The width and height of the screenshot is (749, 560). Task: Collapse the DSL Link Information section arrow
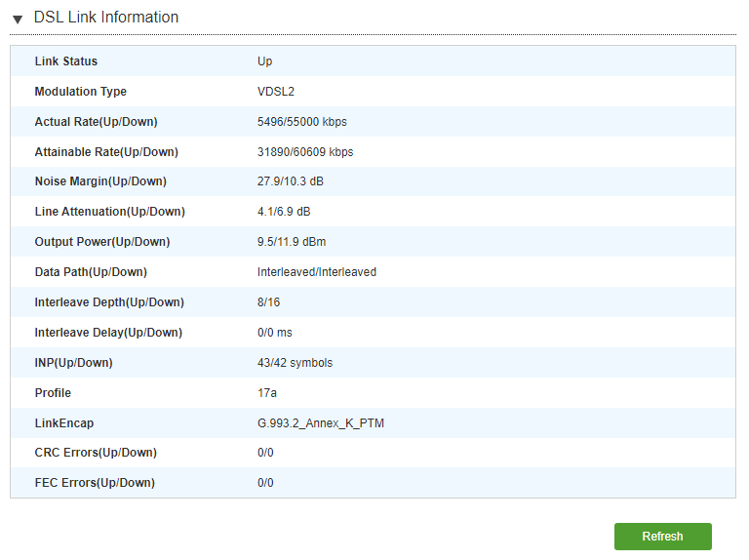(18, 20)
